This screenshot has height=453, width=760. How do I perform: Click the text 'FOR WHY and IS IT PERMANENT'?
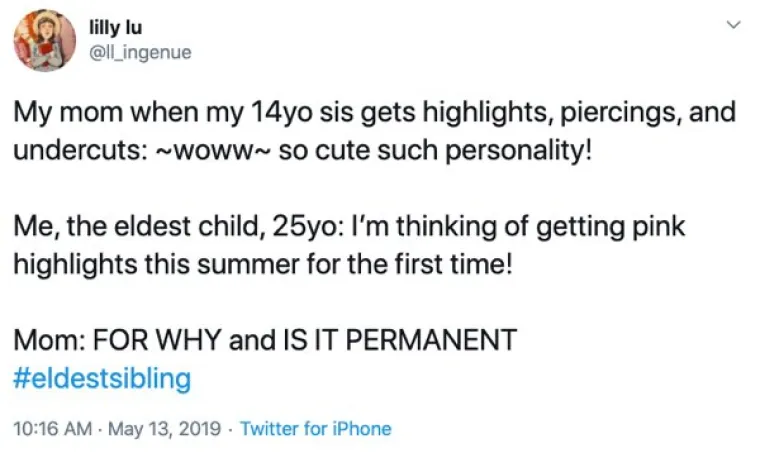[x=305, y=340]
